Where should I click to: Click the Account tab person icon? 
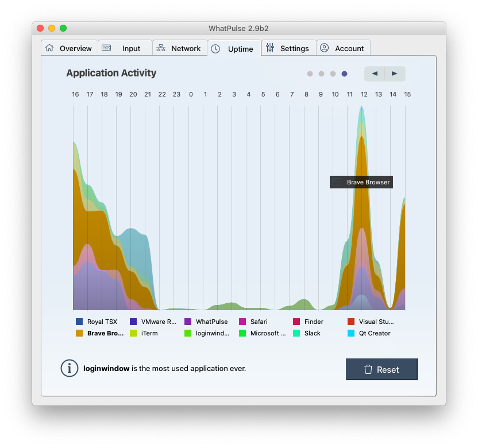tap(324, 48)
